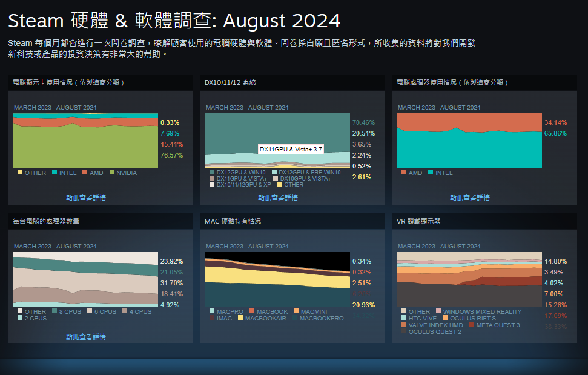This screenshot has width=588, height=375.
Task: Click the MAC hardware area chart
Action: (x=277, y=279)
